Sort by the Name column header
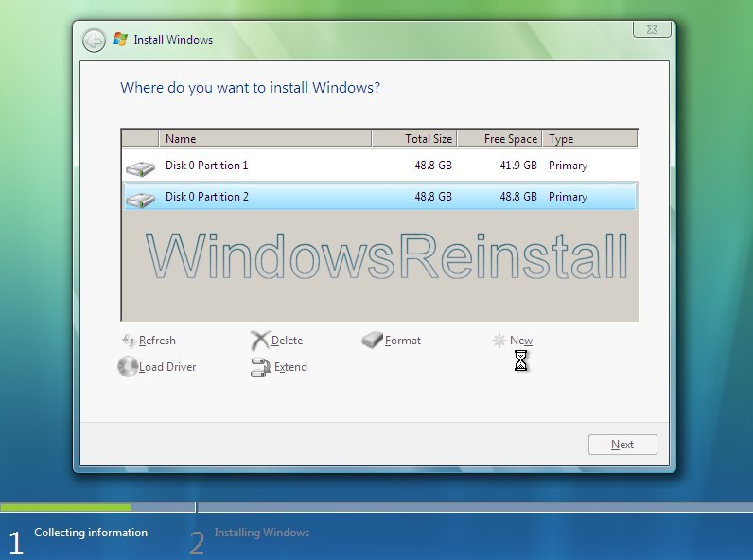The image size is (753, 560). click(x=265, y=139)
